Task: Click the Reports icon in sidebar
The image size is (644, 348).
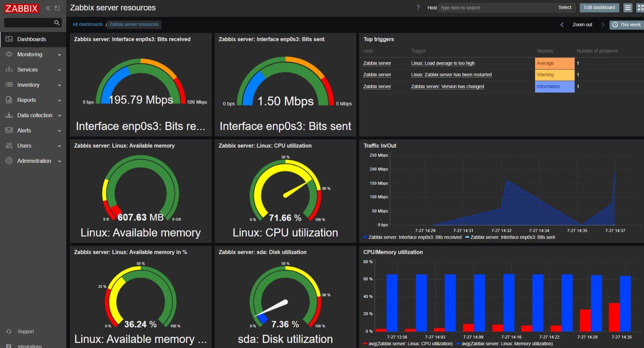Action: (9, 100)
